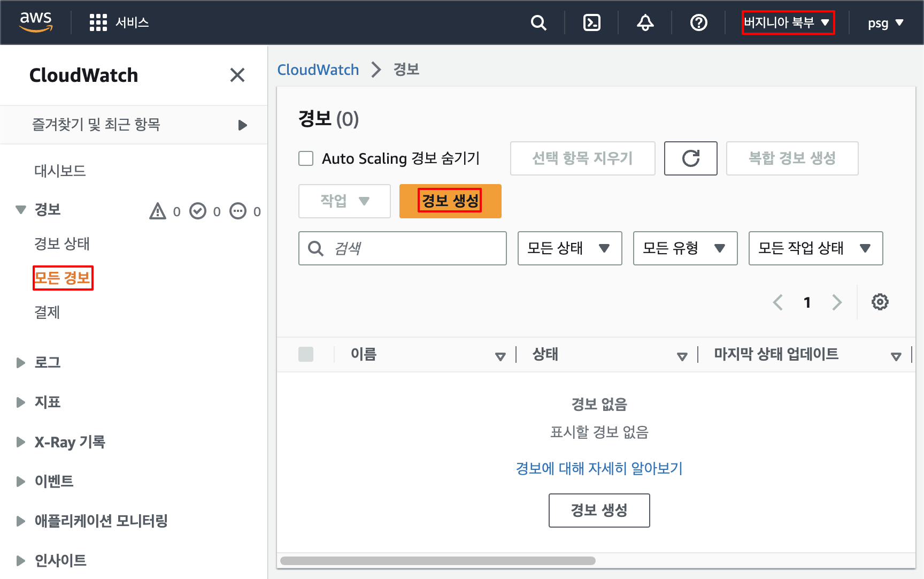This screenshot has width=924, height=579.
Task: Open 경보에 대해 자세히 알아보기 link
Action: tap(599, 469)
